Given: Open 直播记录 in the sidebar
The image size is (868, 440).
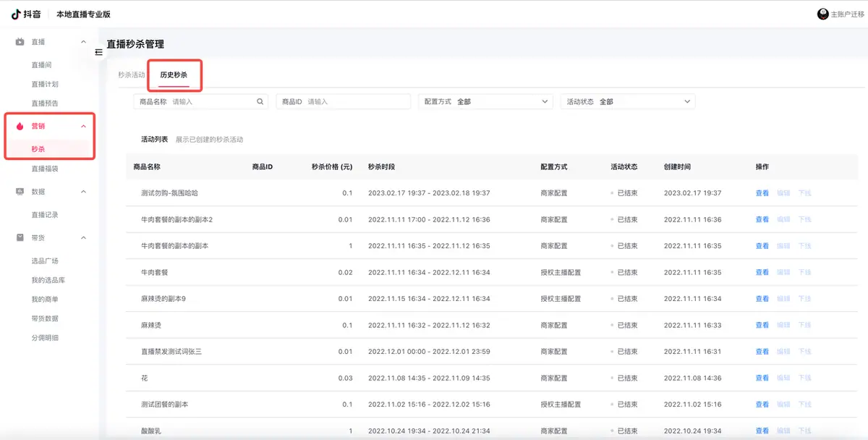Looking at the screenshot, I should (45, 215).
